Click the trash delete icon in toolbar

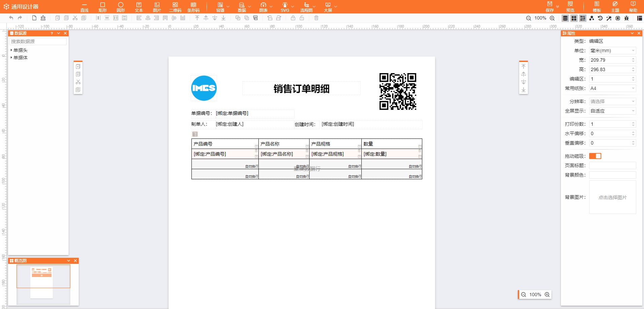click(x=316, y=18)
